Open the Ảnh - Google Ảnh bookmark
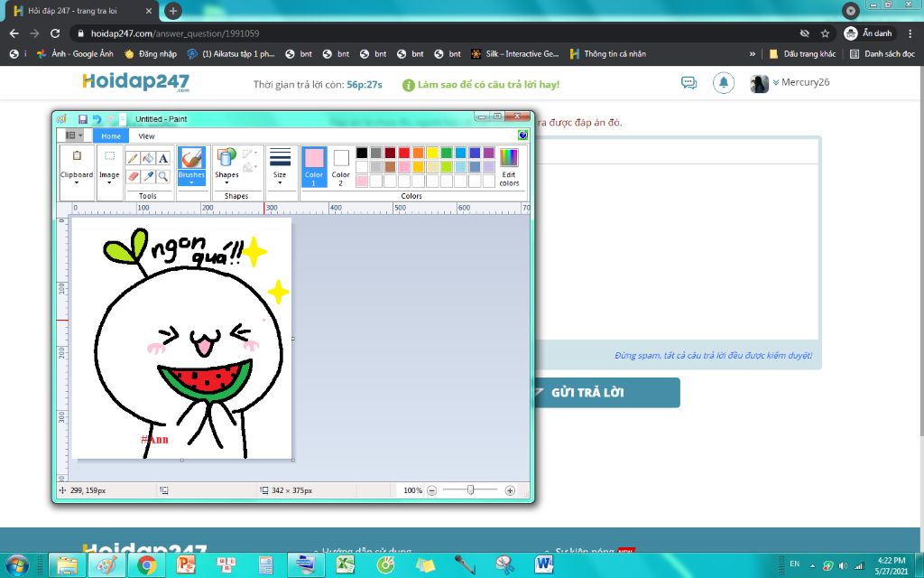The height and width of the screenshot is (578, 924). tap(75, 53)
